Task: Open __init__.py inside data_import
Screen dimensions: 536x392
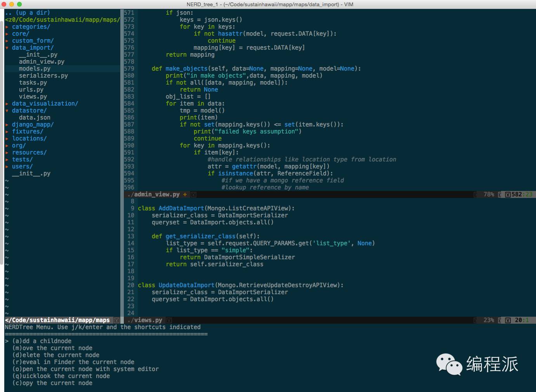Action: coord(38,55)
